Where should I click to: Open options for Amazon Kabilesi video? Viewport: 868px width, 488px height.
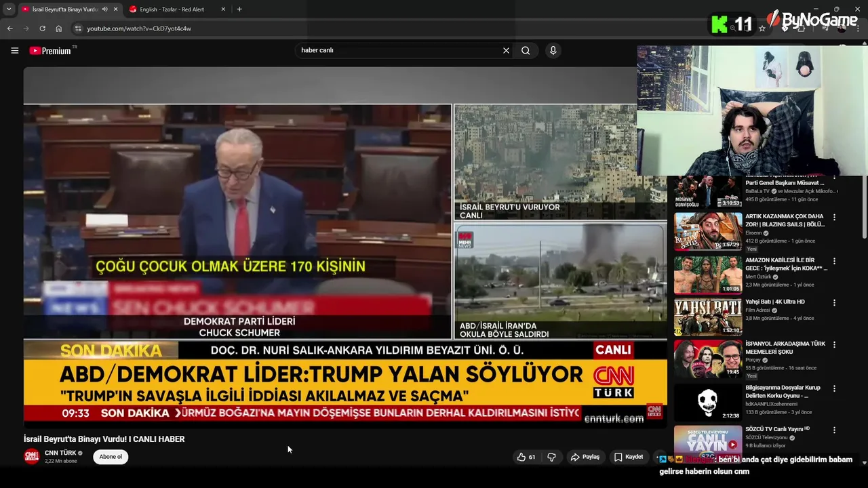coord(834,261)
